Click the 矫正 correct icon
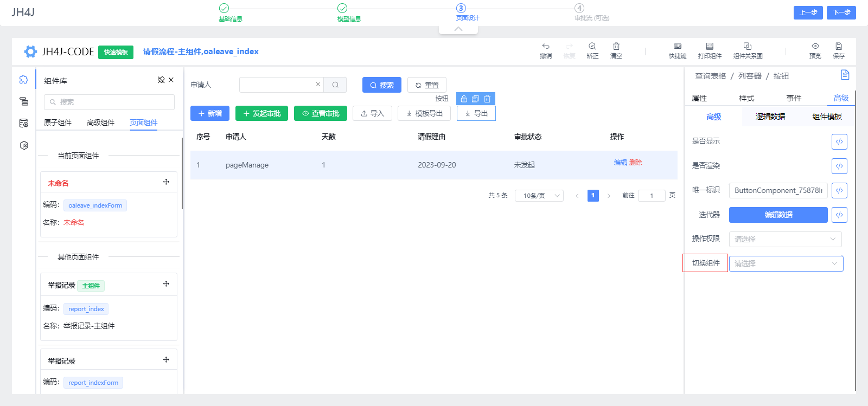Screen dimensions: 868x406 [592, 47]
